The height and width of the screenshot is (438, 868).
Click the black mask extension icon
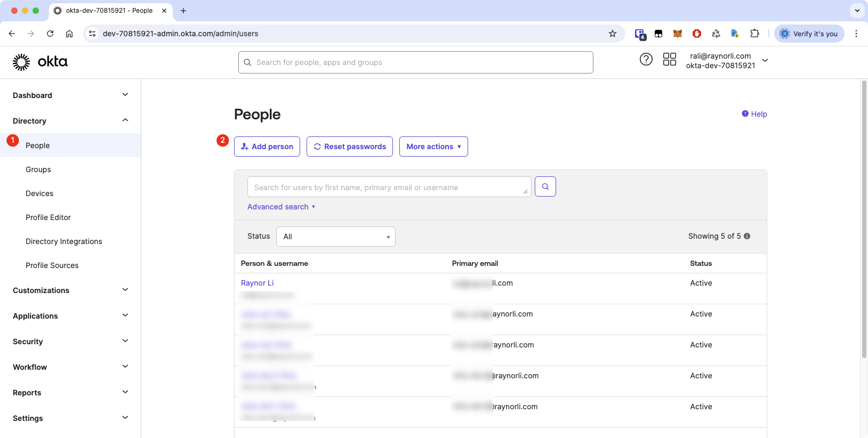(x=658, y=34)
